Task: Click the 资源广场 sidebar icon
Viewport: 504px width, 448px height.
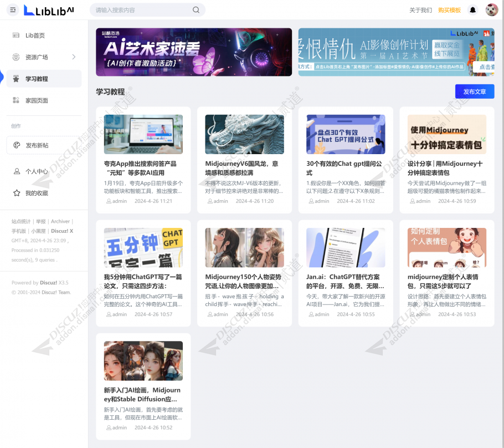Action: [16, 57]
